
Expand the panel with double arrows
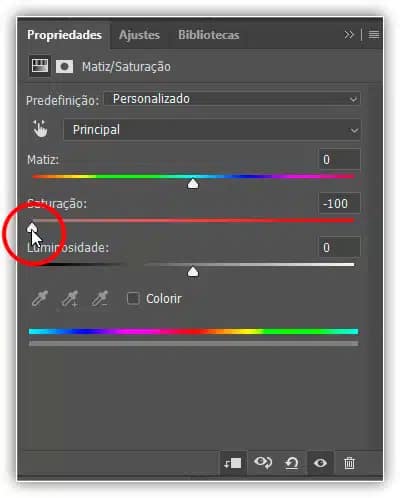[x=349, y=35]
